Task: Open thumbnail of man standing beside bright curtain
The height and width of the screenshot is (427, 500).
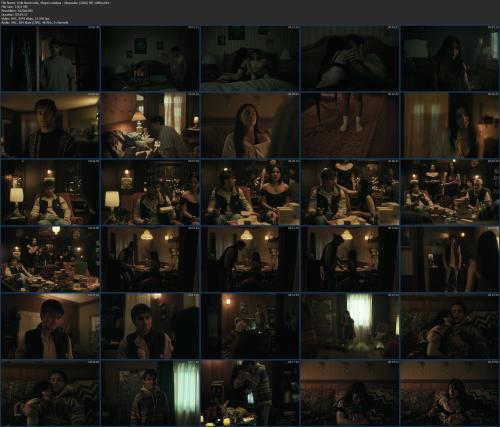Action: pos(150,393)
